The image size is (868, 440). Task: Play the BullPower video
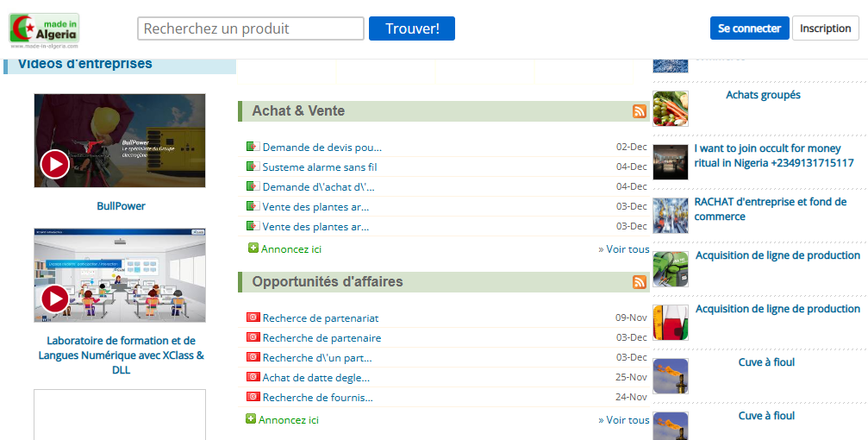[x=55, y=164]
